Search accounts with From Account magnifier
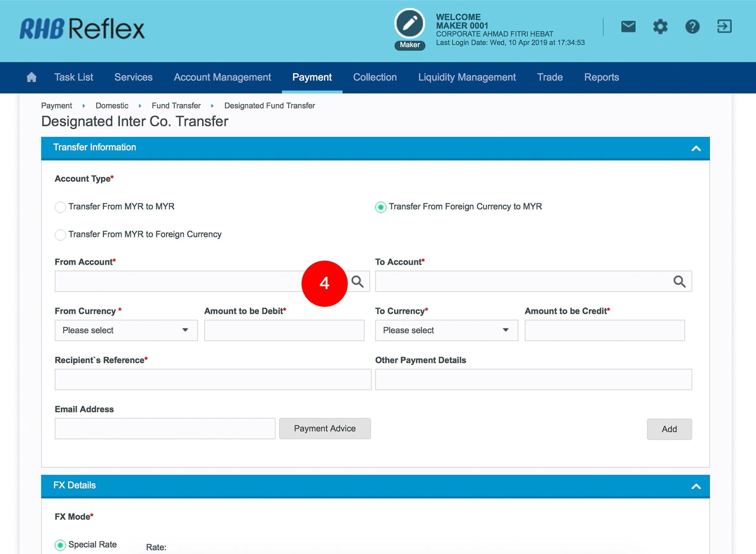Screen dimensions: 756x554 [358, 282]
